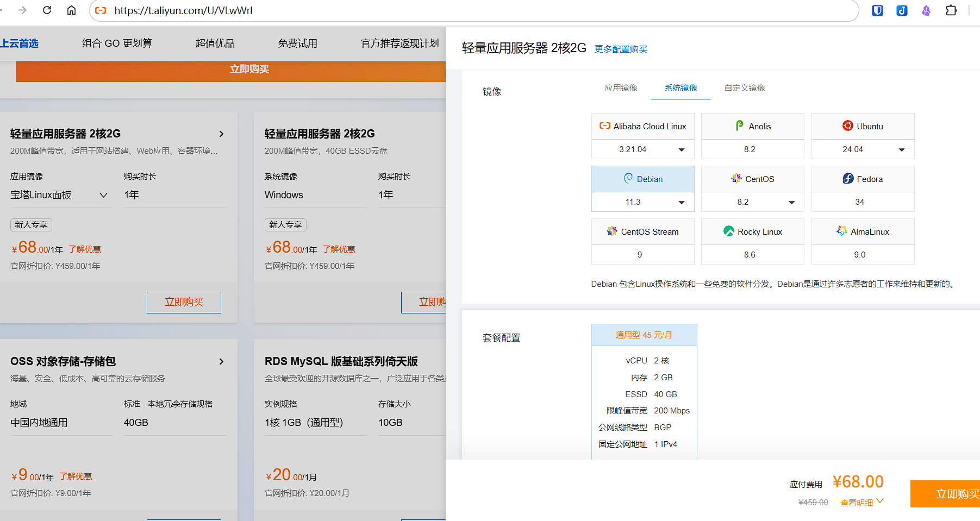Image resolution: width=980 pixels, height=521 pixels.
Task: Open OSS 对象存储-存储包 card arrow
Action: point(221,361)
